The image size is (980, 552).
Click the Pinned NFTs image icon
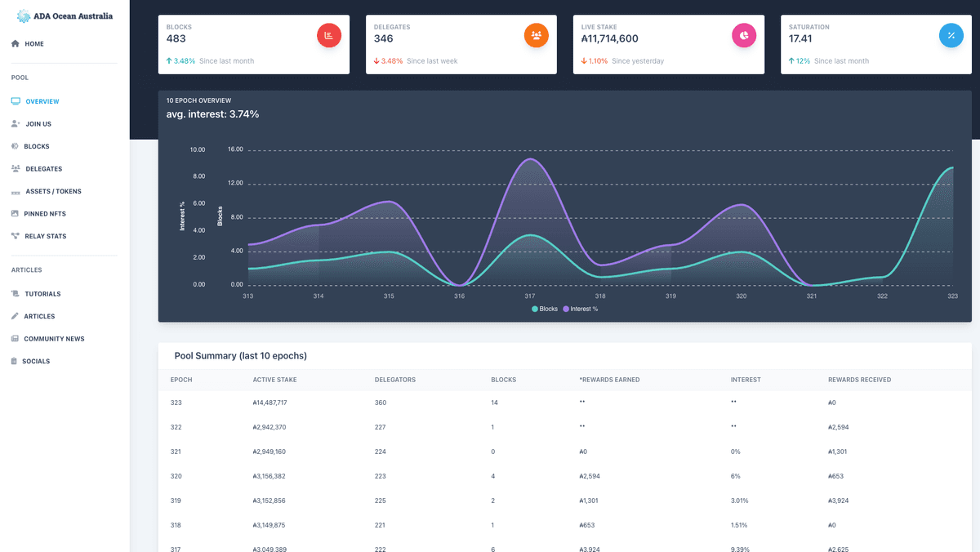coord(16,214)
